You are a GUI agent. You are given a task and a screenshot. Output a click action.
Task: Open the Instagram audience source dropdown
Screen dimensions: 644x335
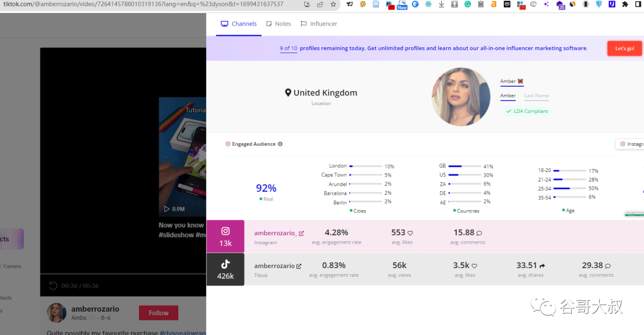pyautogui.click(x=630, y=144)
